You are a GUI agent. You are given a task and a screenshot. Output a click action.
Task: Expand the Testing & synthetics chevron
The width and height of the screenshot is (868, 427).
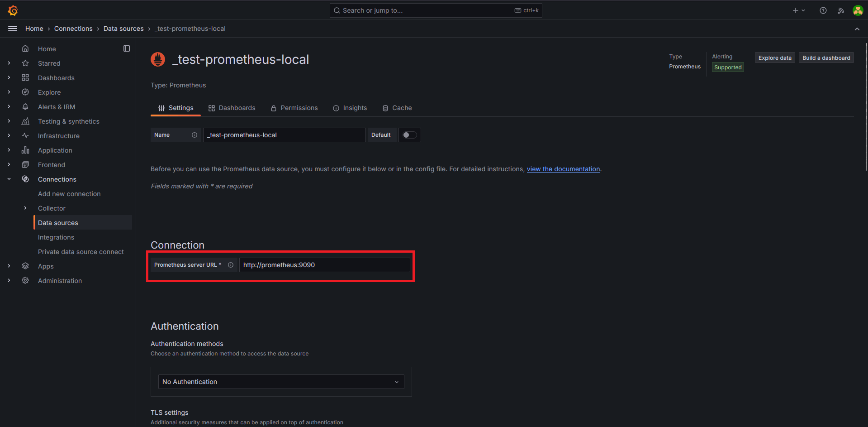click(9, 121)
